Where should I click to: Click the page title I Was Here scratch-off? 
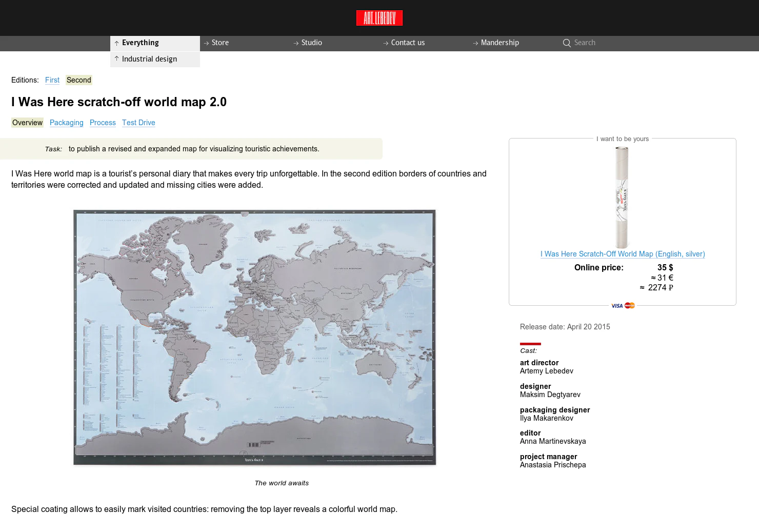[x=119, y=102]
